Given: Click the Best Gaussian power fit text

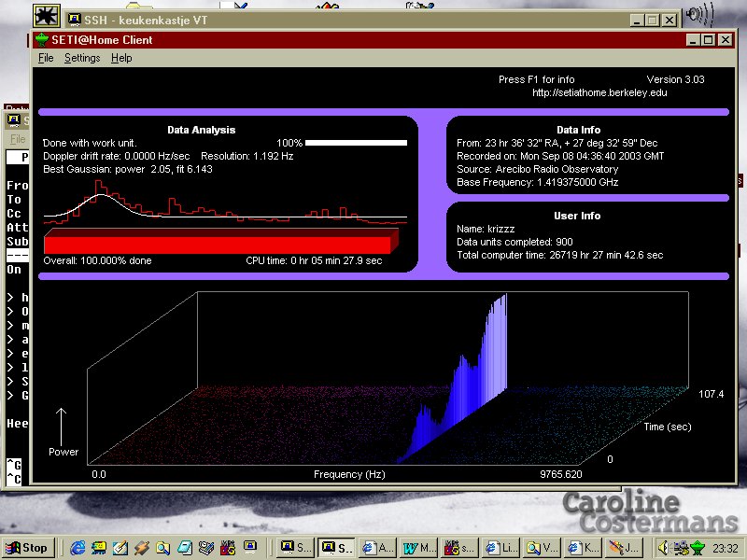Looking at the screenshot, I should [x=128, y=169].
